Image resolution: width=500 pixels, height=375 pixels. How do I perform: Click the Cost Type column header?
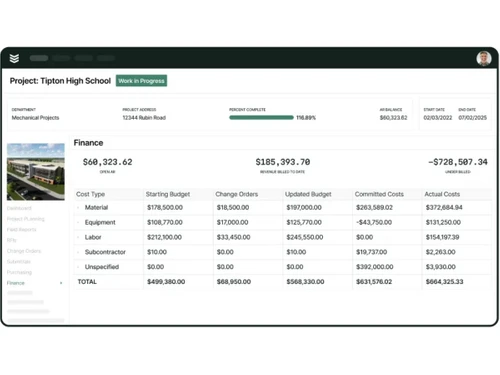point(90,194)
